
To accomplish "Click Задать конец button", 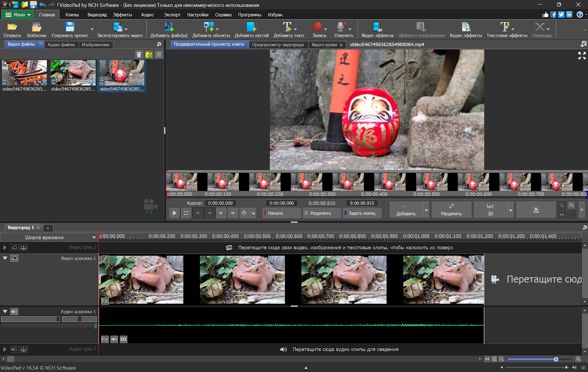I will [x=362, y=213].
